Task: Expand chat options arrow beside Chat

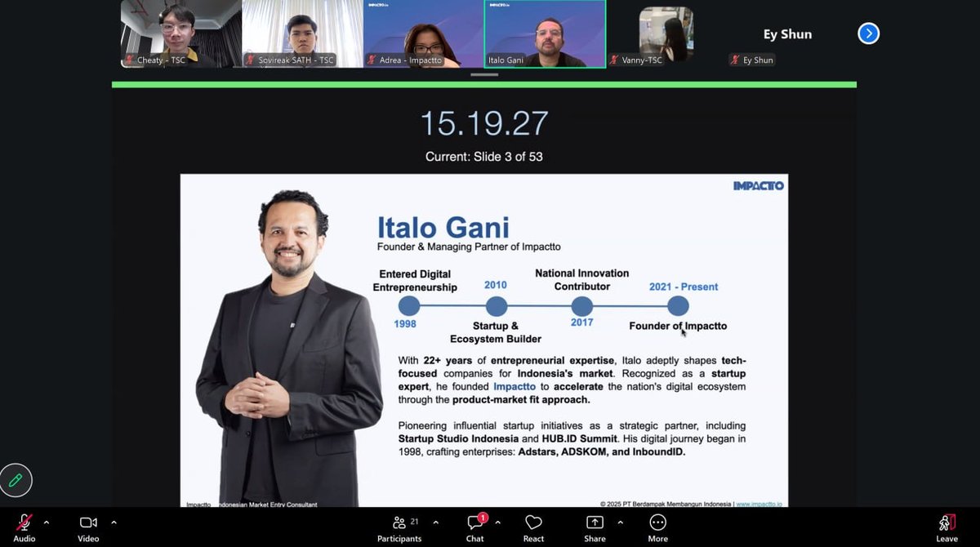Action: pos(497,523)
